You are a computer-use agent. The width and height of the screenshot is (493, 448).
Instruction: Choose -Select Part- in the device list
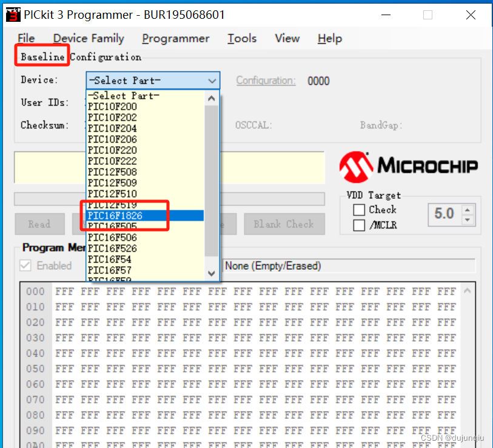(146, 96)
